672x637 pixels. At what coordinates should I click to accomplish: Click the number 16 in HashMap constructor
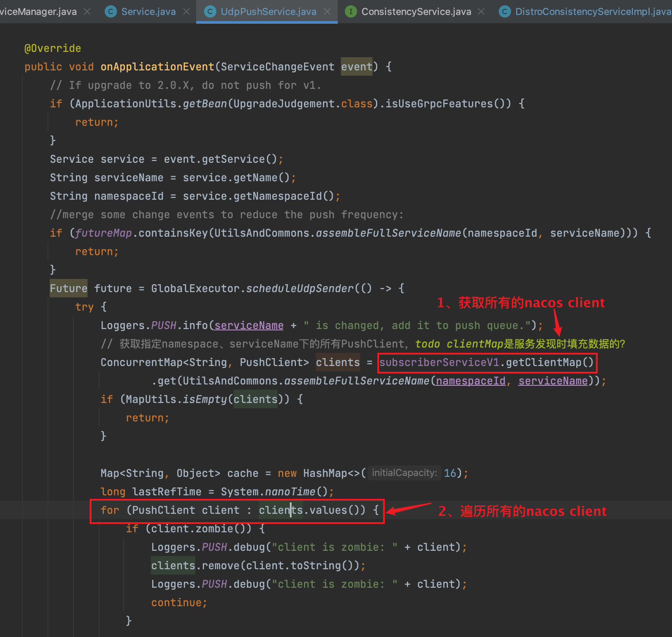pyautogui.click(x=450, y=473)
